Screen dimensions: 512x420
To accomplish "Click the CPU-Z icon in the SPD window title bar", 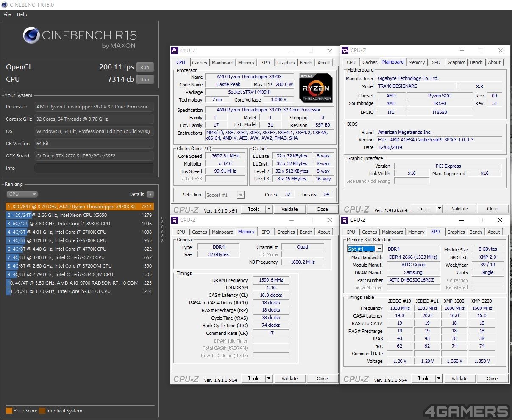I will tap(345, 220).
